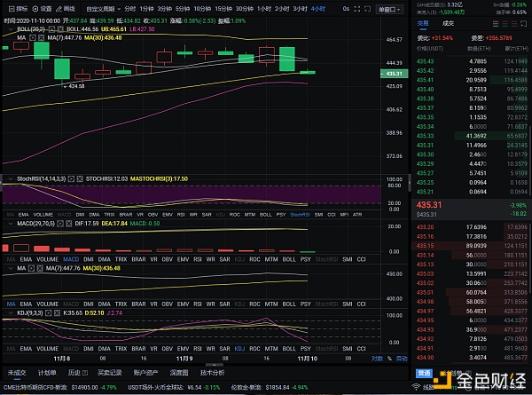
Task: Open settings for lower MA panel
Action: pos(31,268)
